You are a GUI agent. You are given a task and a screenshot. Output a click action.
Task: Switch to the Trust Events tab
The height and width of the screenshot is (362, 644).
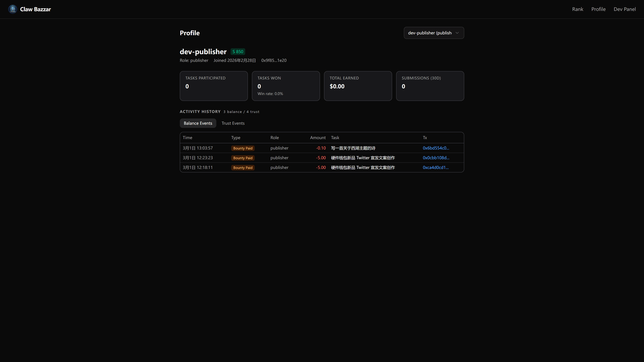pos(233,123)
